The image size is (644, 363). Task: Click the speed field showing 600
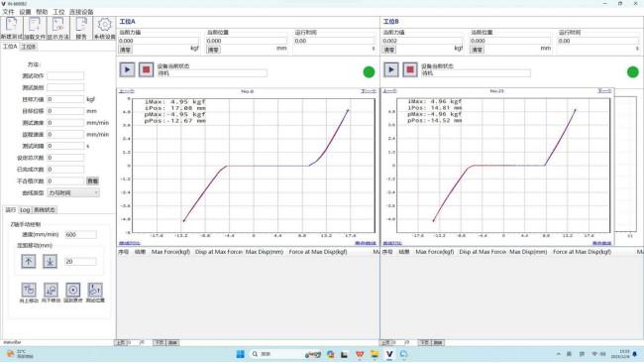tap(81, 235)
